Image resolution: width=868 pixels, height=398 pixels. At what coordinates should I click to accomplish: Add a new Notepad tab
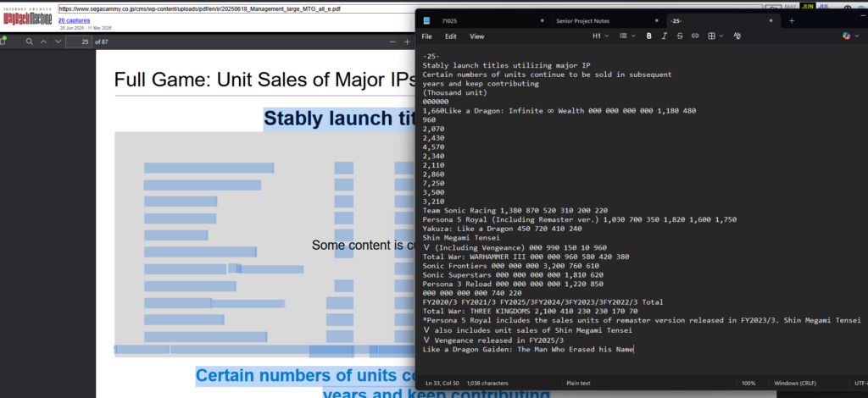(x=792, y=20)
